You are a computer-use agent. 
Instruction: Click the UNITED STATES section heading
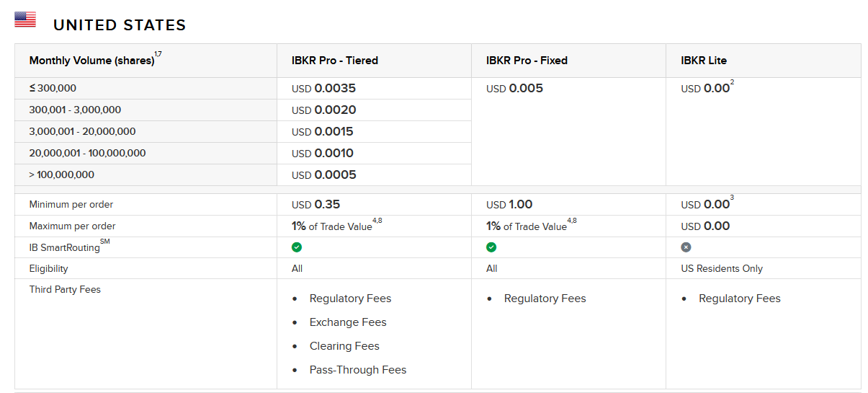[x=120, y=25]
